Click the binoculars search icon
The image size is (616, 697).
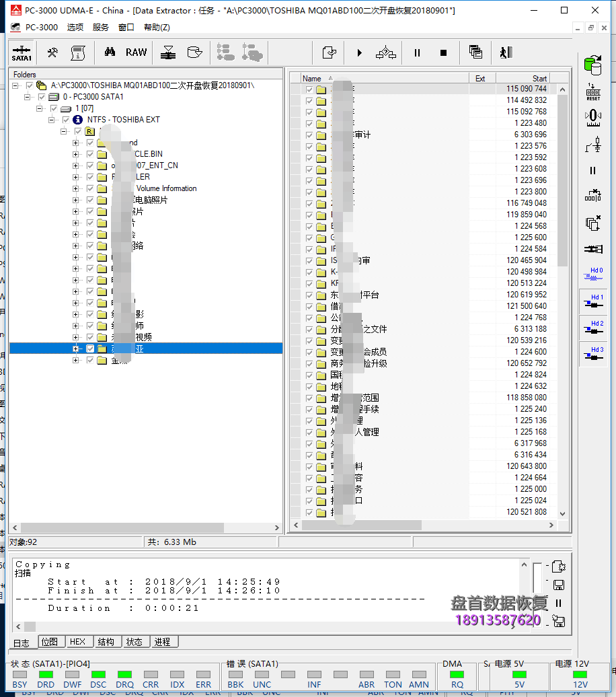(x=110, y=52)
